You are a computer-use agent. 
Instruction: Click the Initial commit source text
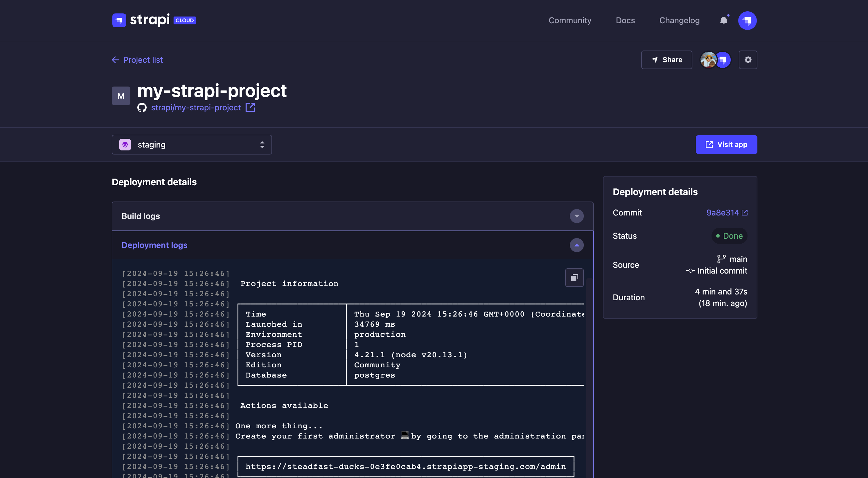[722, 271]
